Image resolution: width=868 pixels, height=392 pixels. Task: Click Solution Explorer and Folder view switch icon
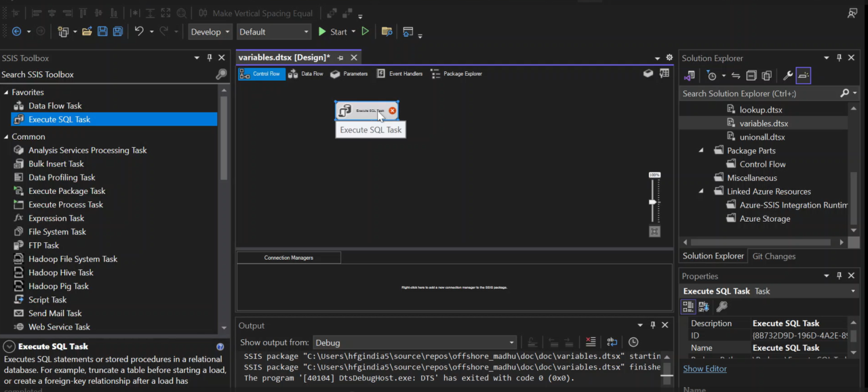[690, 76]
